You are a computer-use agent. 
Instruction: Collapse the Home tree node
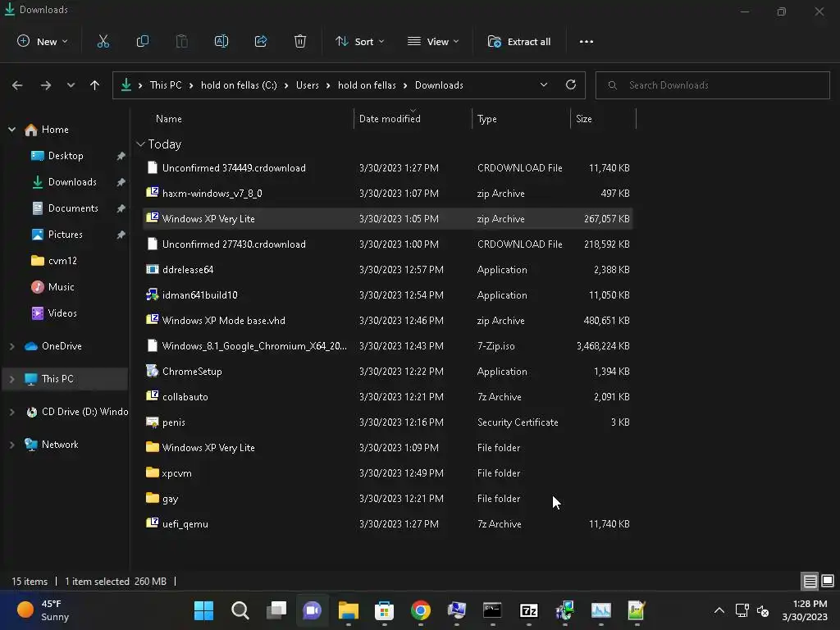tap(11, 129)
